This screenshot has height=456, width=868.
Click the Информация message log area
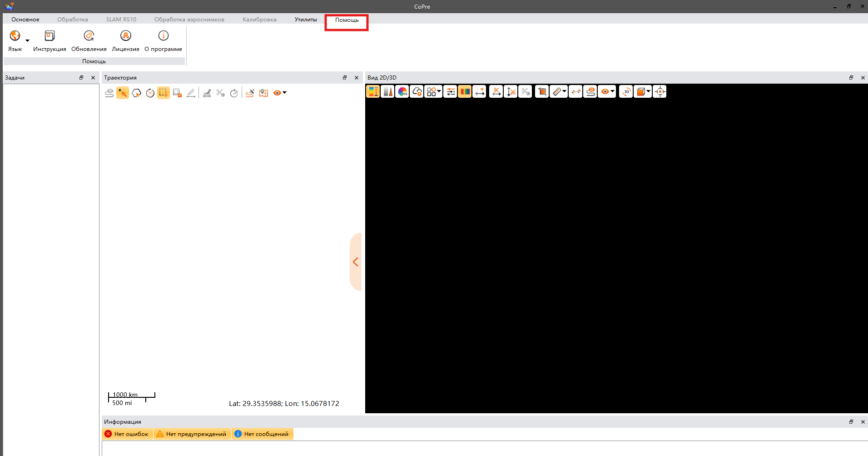(485, 448)
